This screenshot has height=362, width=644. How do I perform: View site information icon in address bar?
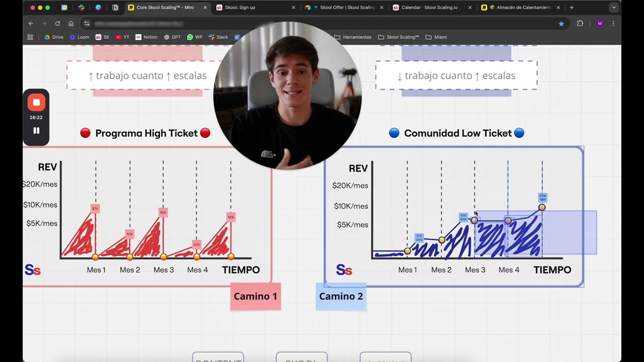click(x=87, y=24)
